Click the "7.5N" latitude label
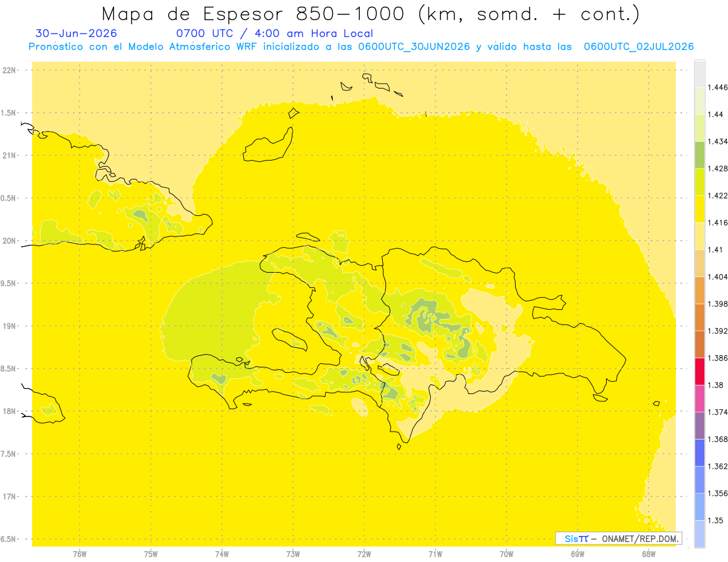The width and height of the screenshot is (728, 562). (x=9, y=454)
